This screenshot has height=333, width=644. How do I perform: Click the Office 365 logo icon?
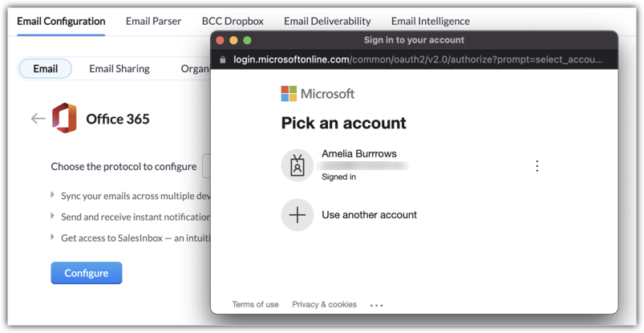(64, 119)
